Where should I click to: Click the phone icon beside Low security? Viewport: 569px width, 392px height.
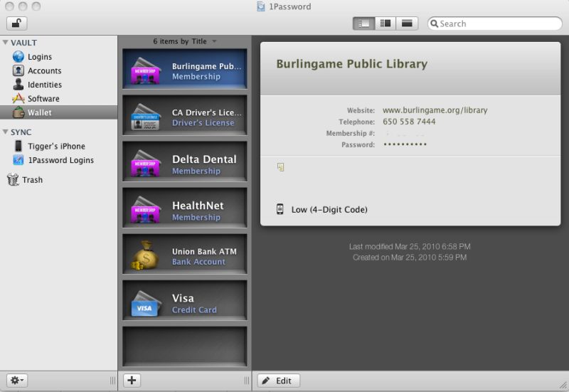coord(280,209)
